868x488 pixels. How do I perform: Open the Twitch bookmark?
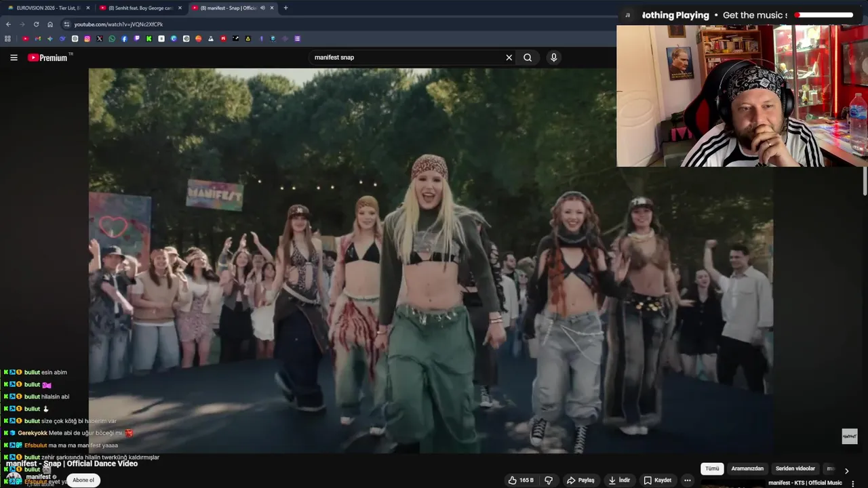[x=137, y=39]
